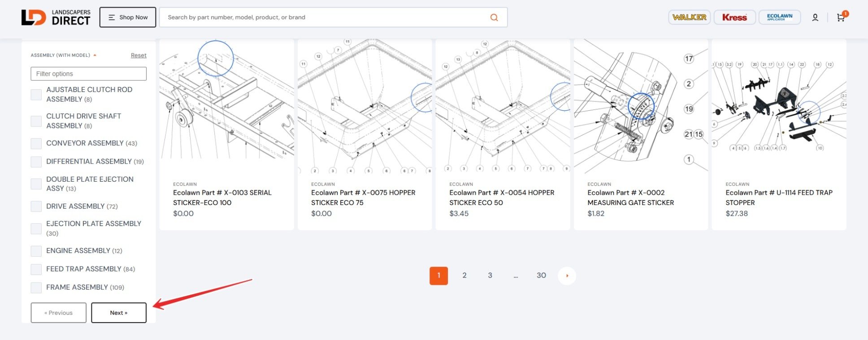The height and width of the screenshot is (340, 868).
Task: Click the $3.45 price text
Action: click(x=459, y=214)
